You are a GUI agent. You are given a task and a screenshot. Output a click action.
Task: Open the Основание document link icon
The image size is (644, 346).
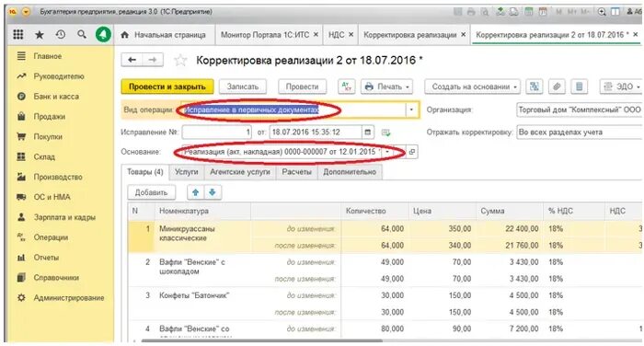412,152
